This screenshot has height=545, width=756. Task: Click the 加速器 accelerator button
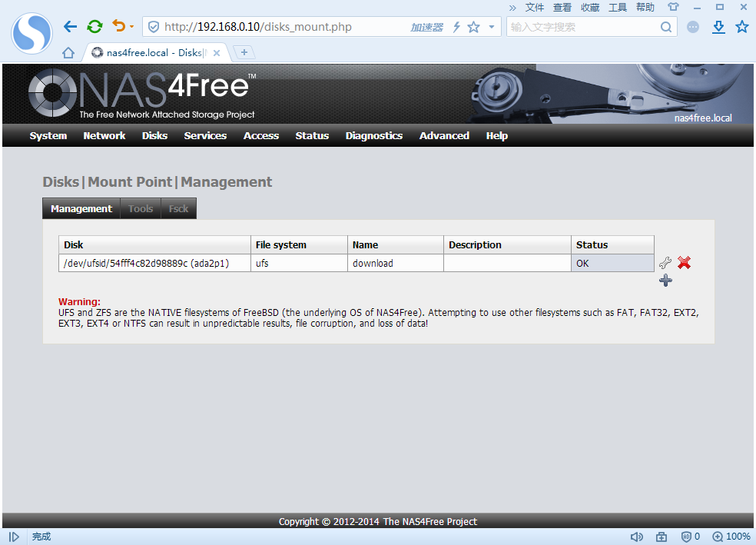pos(426,28)
